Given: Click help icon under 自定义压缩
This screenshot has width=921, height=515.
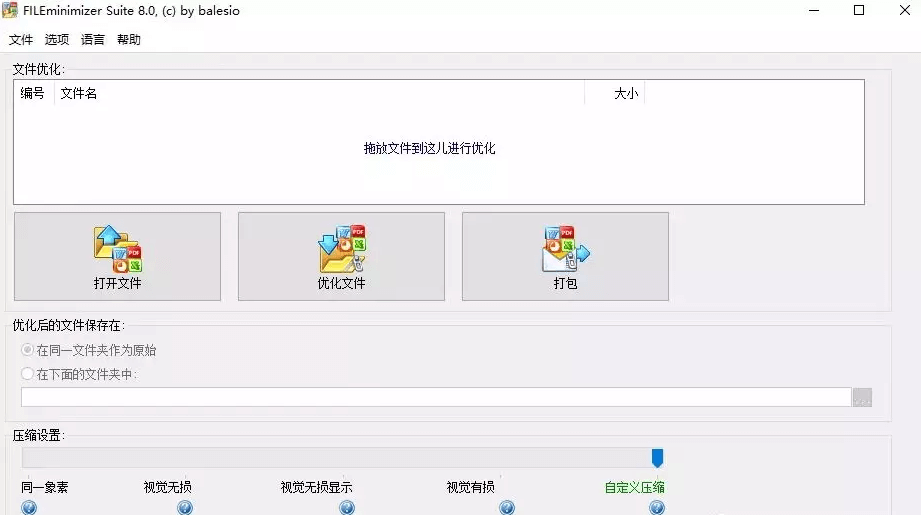Looking at the screenshot, I should [x=657, y=508].
